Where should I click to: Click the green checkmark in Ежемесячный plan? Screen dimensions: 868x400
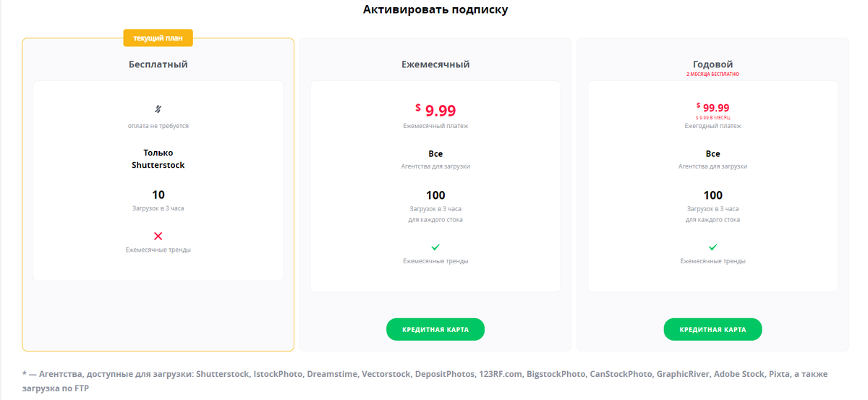(435, 247)
